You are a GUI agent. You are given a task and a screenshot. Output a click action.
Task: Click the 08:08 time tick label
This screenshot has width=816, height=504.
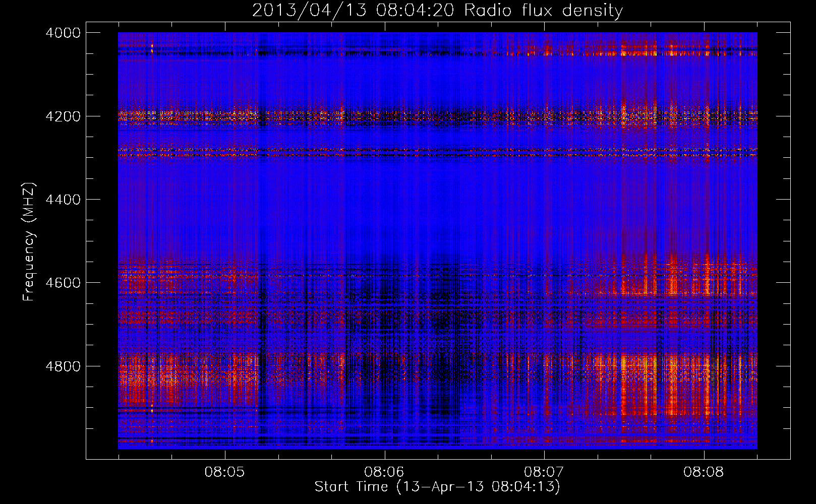coord(704,472)
